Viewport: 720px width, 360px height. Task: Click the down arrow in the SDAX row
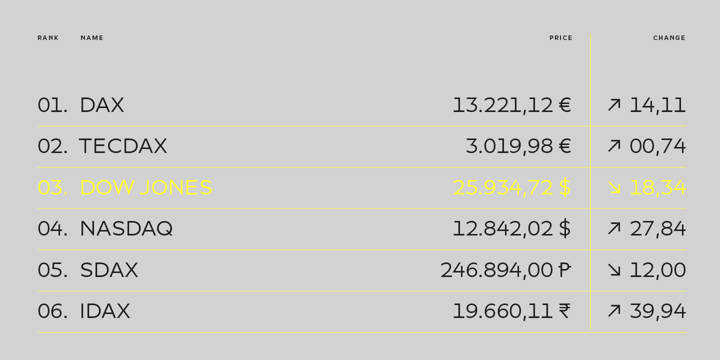coord(614,270)
